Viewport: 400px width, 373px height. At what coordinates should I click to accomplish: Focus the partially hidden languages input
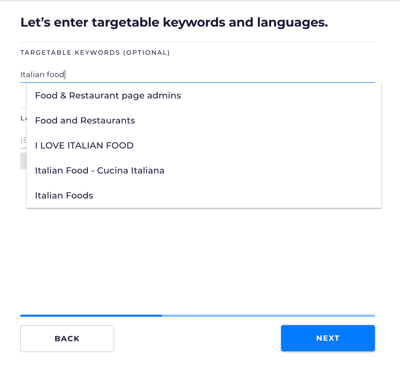pos(23,140)
